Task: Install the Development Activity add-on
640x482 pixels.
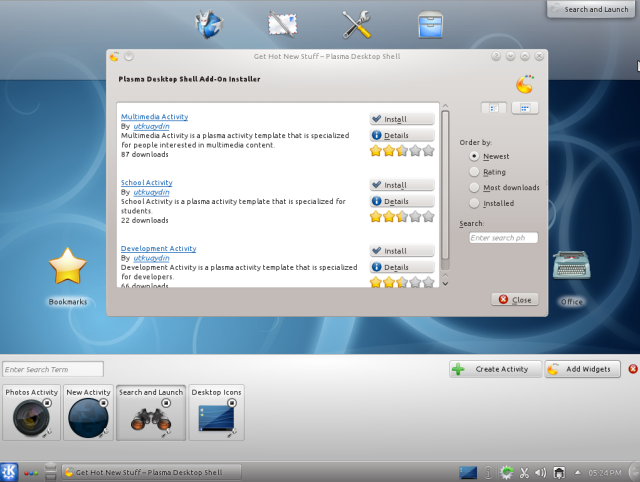Action: (x=402, y=251)
